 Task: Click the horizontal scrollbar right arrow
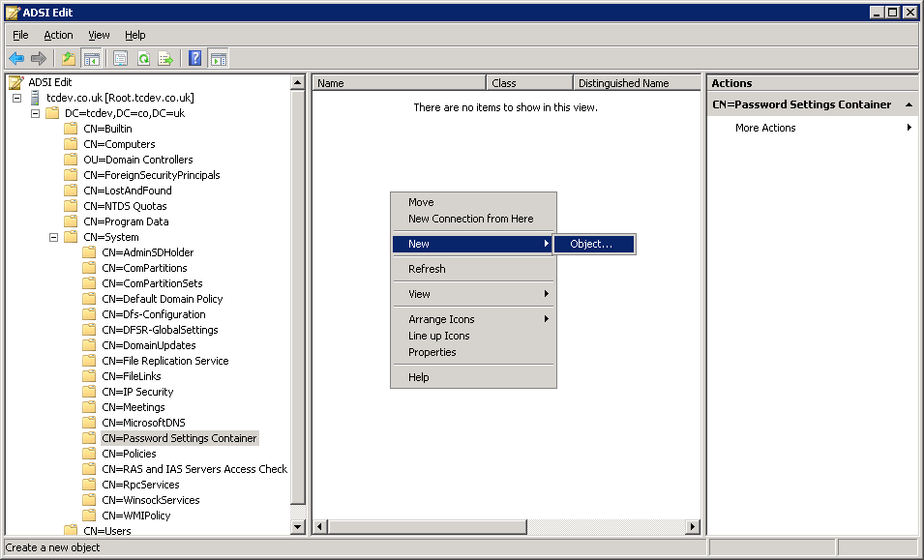(693, 526)
